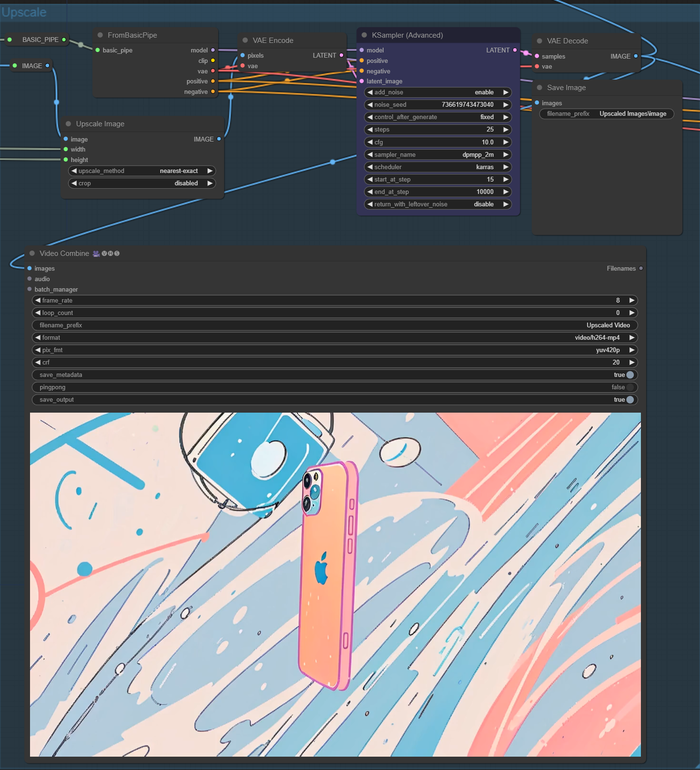
Task: Collapse the Video Combine node title dot
Action: (32, 253)
